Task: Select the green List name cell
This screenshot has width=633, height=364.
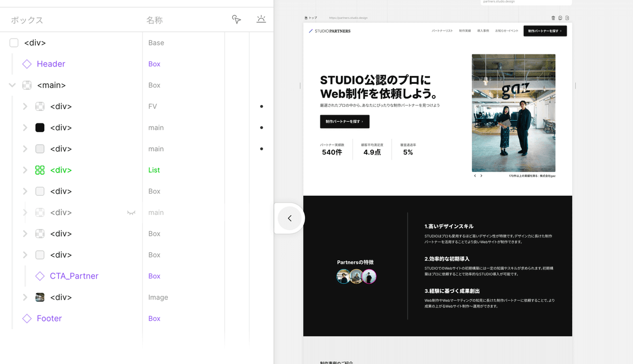Action: (x=154, y=170)
